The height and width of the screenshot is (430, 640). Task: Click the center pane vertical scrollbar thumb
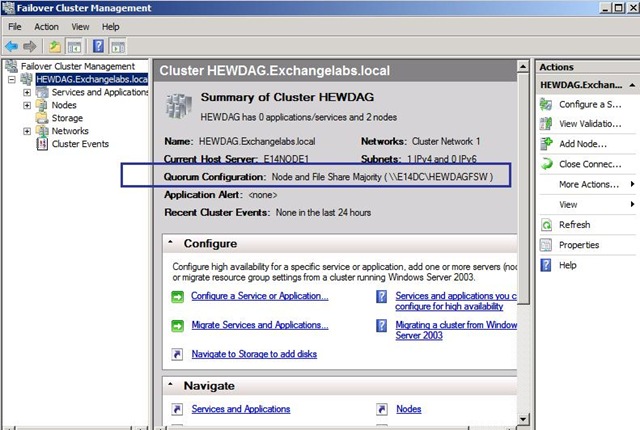pos(523,188)
